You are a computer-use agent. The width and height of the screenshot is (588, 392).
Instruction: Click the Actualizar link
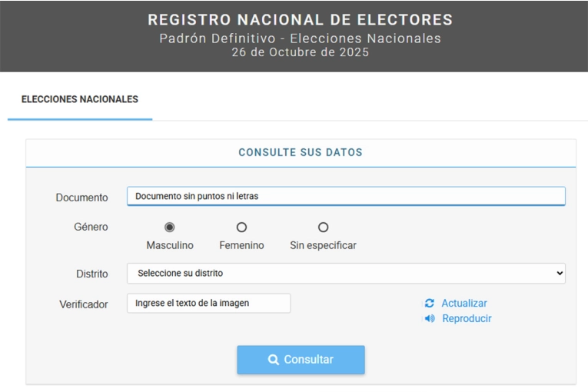point(464,304)
